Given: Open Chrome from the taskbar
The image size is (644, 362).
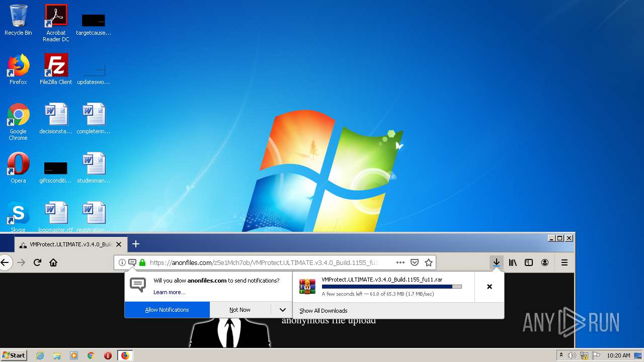Looking at the screenshot, I should coord(91,355).
